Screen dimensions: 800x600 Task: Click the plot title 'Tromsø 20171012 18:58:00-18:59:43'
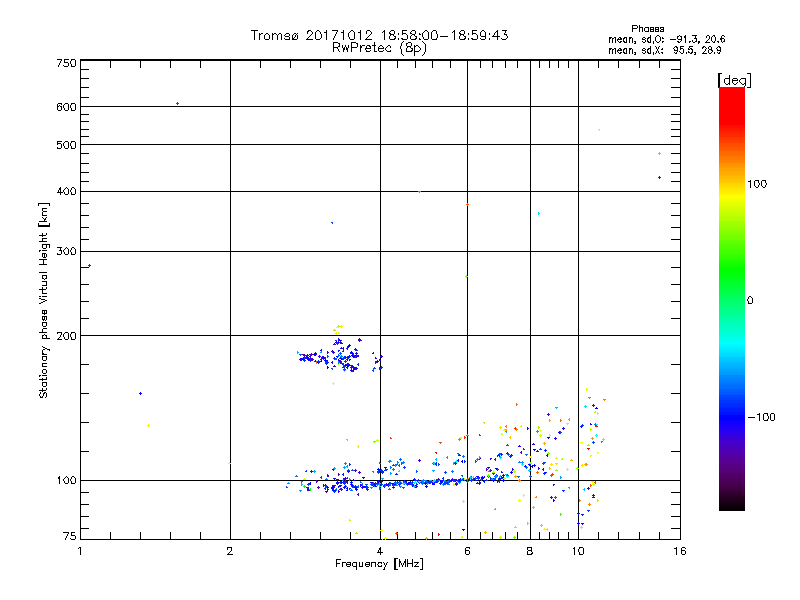[379, 35]
